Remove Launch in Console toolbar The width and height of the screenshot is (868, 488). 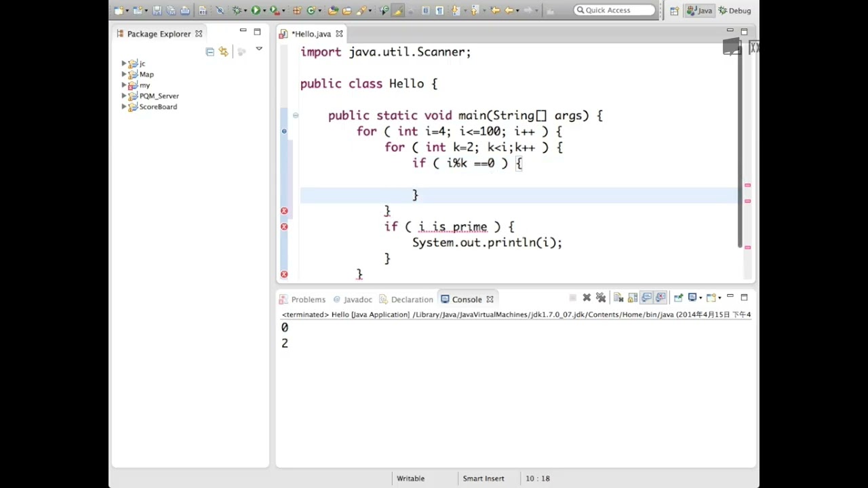pyautogui.click(x=587, y=298)
